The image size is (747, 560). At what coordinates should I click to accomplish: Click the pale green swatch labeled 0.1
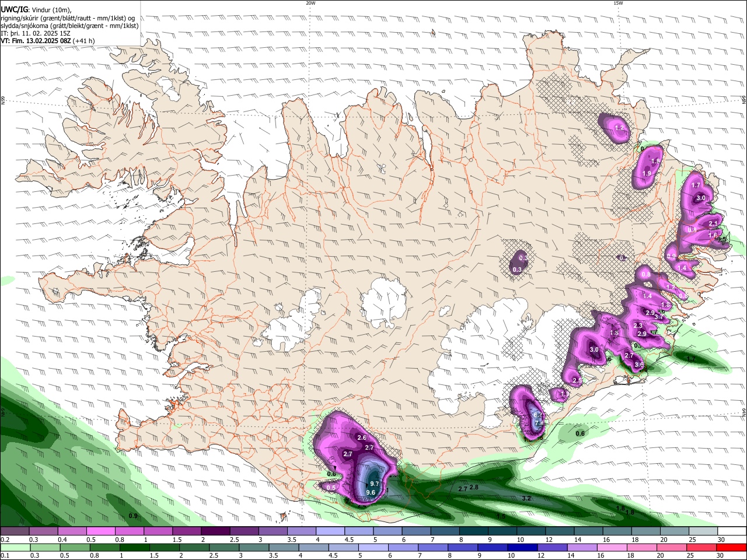pyautogui.click(x=15, y=547)
